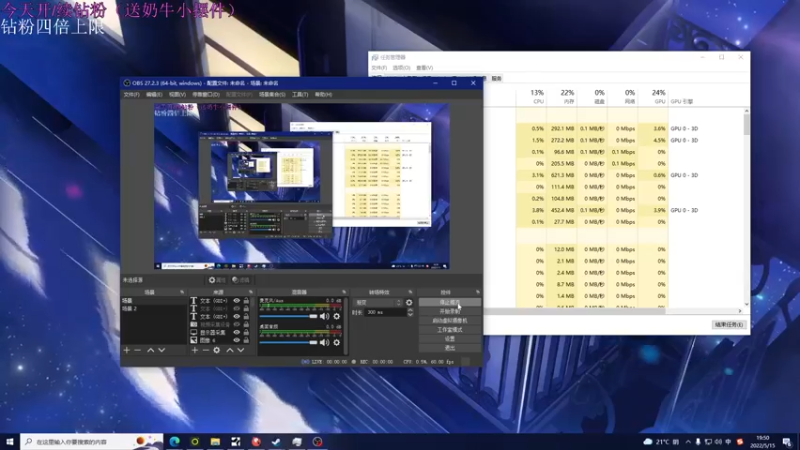Open 桌面音频 audio settings gear
Screen dimensions: 800x450
point(337,342)
